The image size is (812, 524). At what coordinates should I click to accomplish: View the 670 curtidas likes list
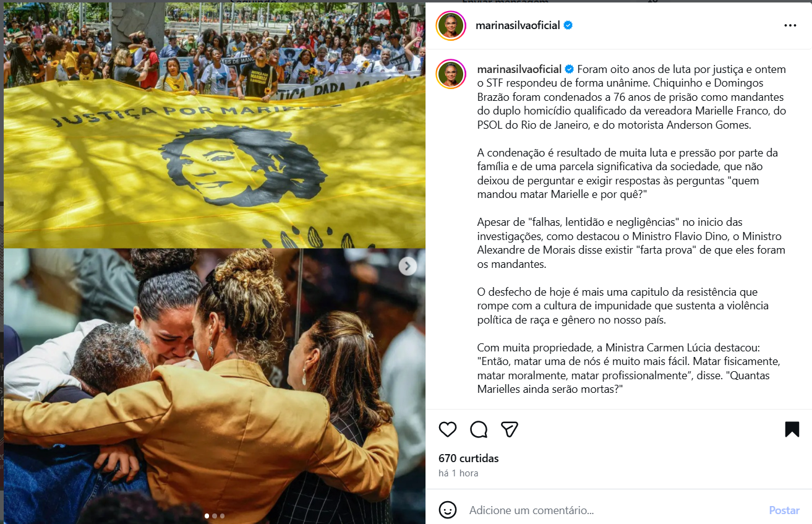[x=469, y=458]
